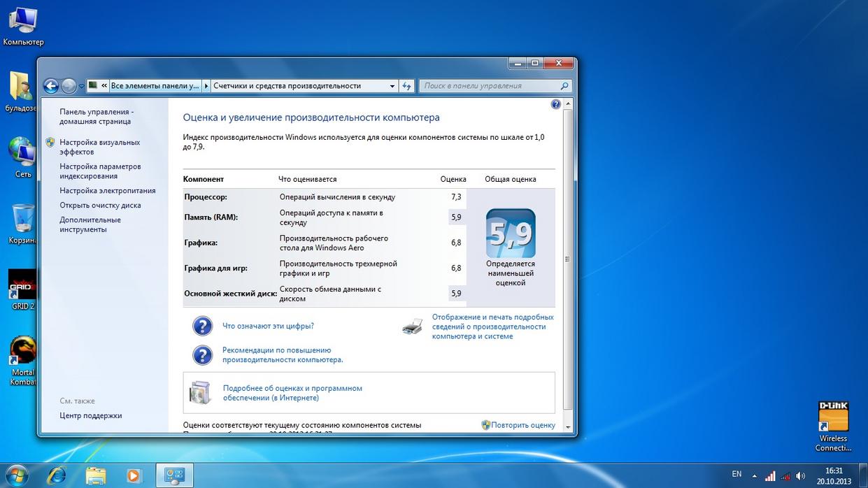Click the printer icon
The image size is (868, 488).
(x=413, y=326)
